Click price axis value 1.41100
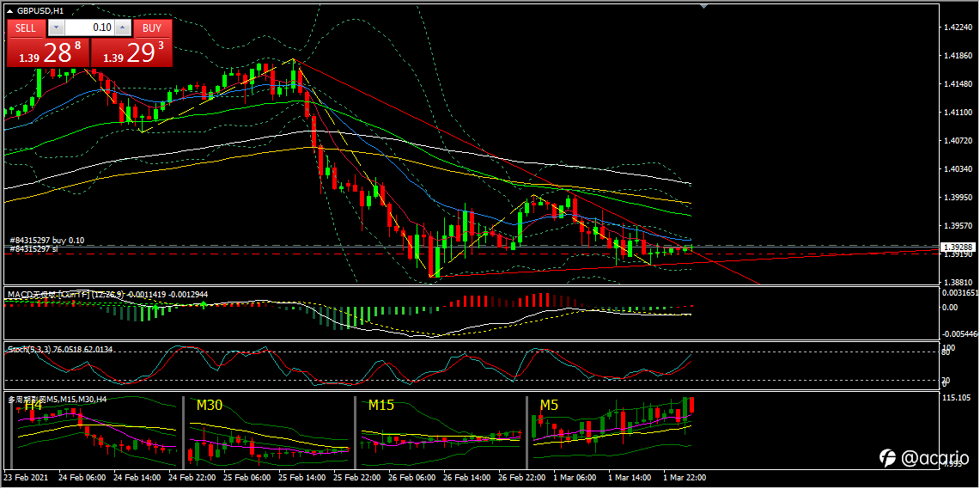 (x=959, y=113)
